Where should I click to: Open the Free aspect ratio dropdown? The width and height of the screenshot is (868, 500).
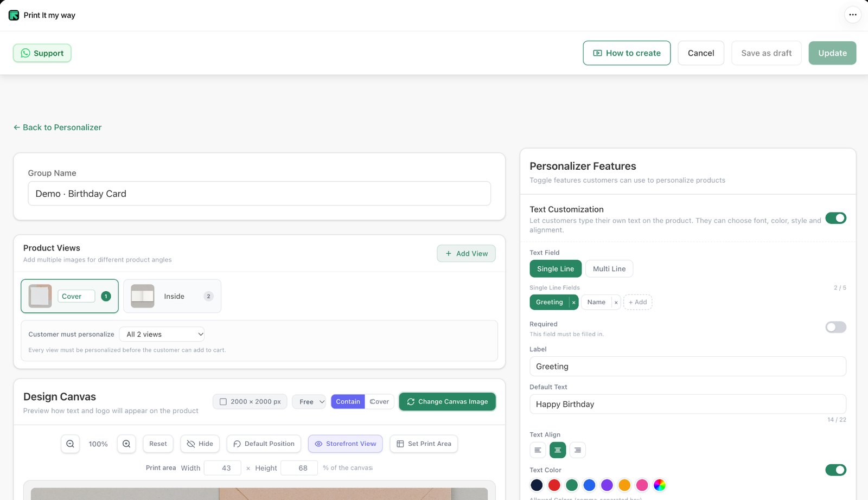[x=309, y=402]
